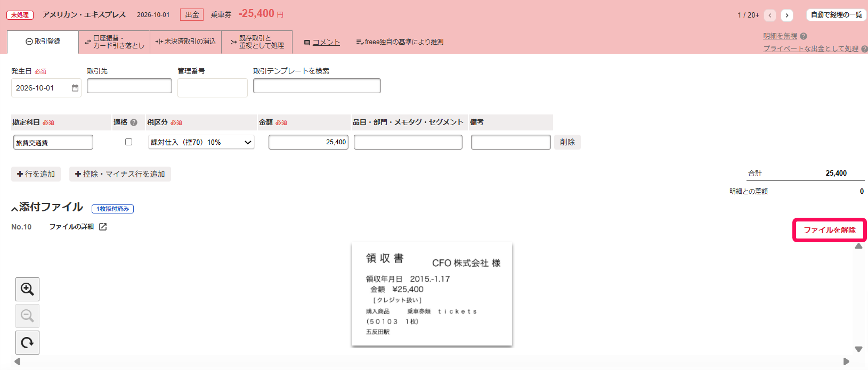This screenshot has height=370, width=868.
Task: Click the 品目・部門・メモタグ input field
Action: (x=408, y=142)
